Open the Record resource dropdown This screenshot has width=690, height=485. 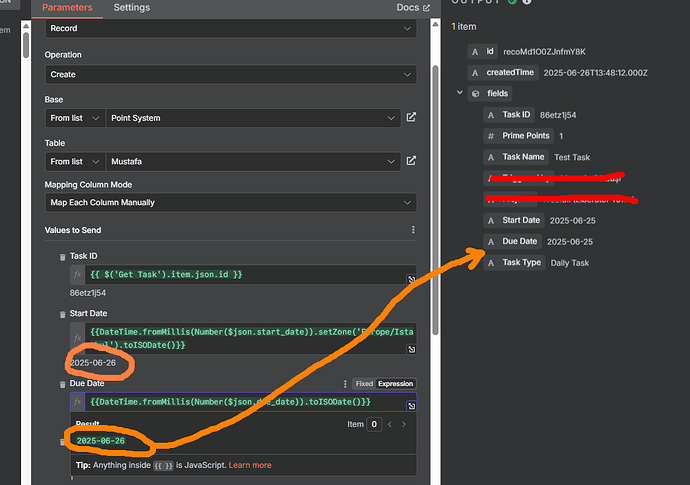pyautogui.click(x=231, y=28)
